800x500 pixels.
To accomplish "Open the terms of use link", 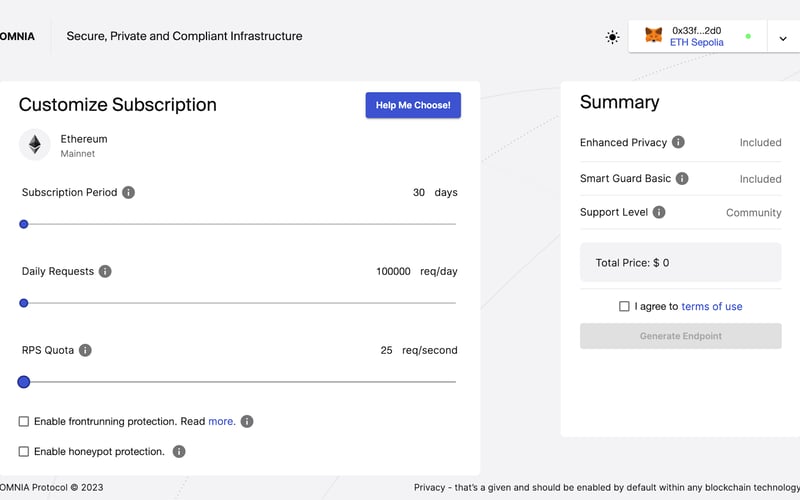I will pos(712,307).
